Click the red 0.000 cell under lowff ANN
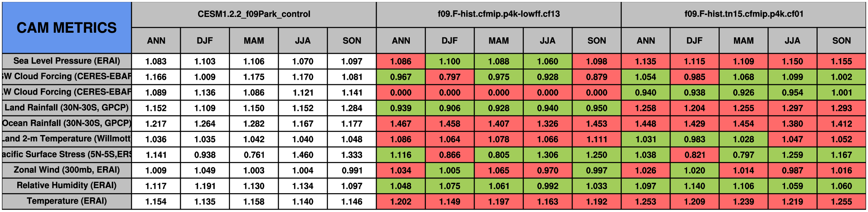 [401, 92]
